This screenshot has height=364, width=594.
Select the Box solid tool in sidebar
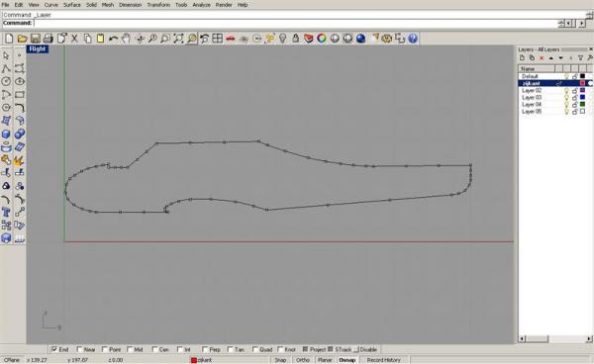pos(6,134)
